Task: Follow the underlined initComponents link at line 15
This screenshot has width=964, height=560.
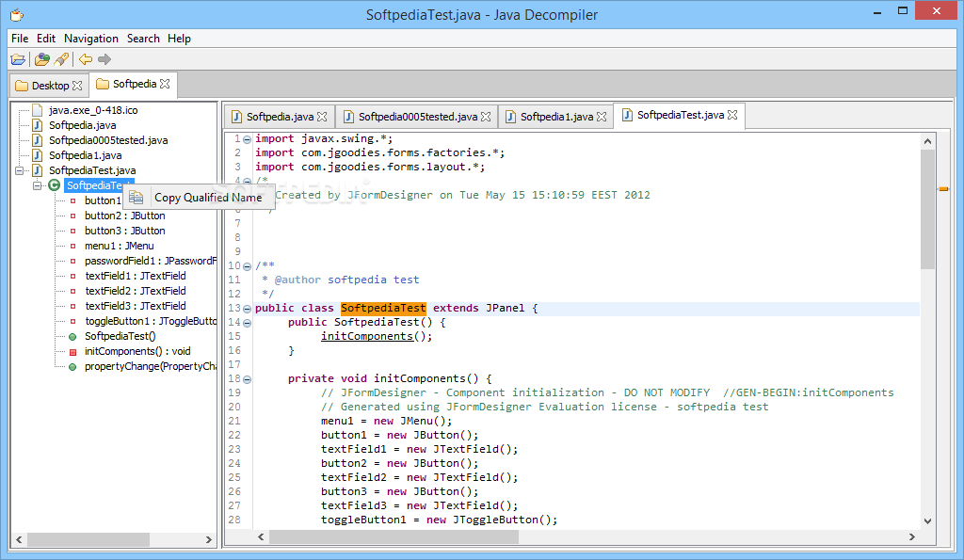Action: [x=367, y=336]
